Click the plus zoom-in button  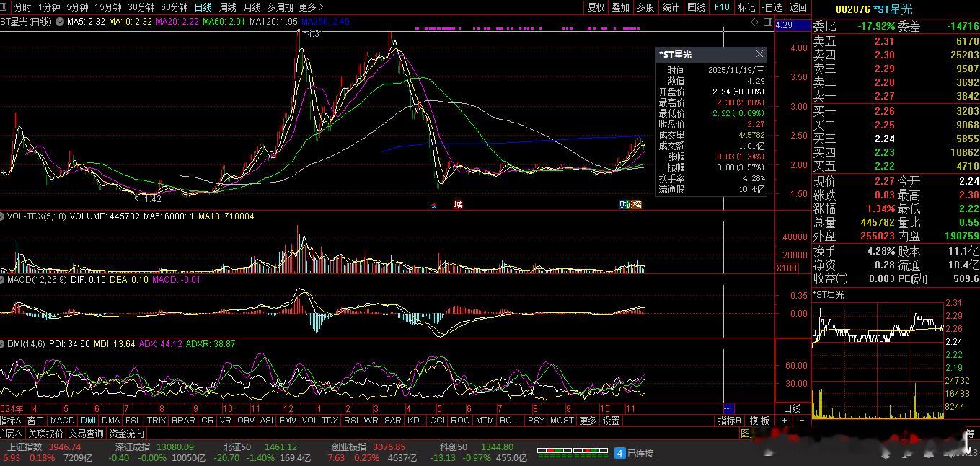click(x=785, y=421)
